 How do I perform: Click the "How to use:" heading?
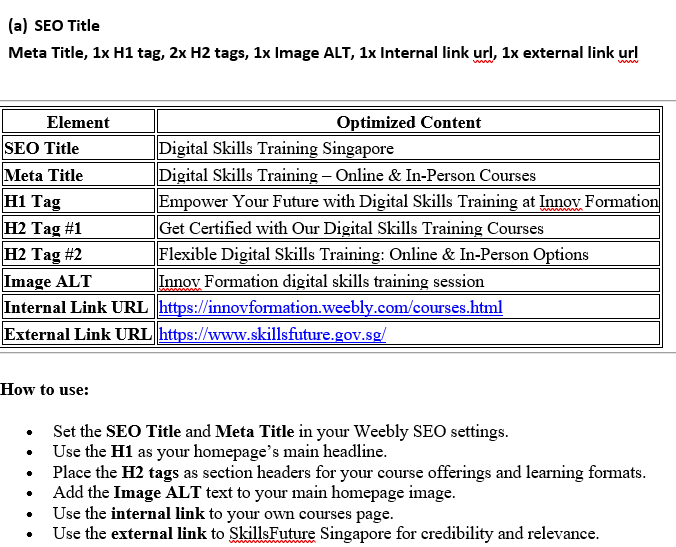45,389
